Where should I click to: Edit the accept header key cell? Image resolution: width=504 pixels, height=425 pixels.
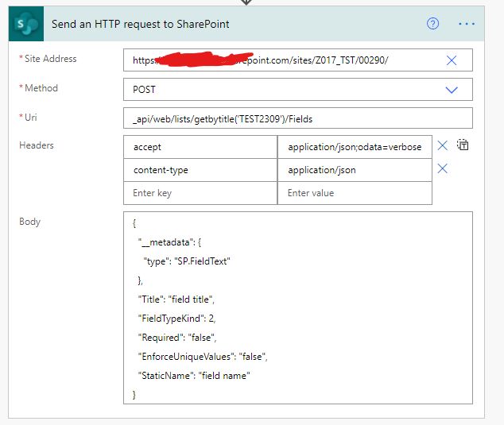coord(200,147)
